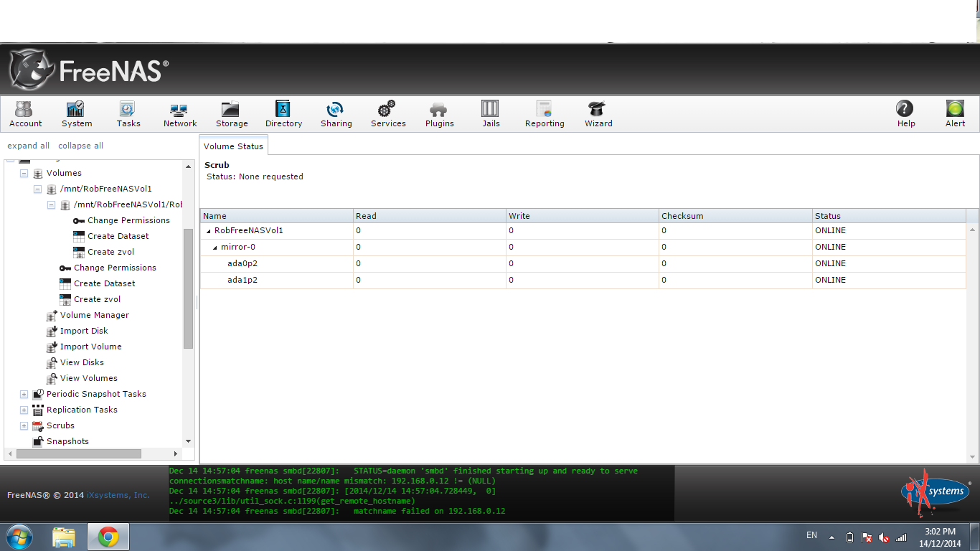This screenshot has width=980, height=551.
Task: Click the Checksum column header
Action: tap(735, 216)
